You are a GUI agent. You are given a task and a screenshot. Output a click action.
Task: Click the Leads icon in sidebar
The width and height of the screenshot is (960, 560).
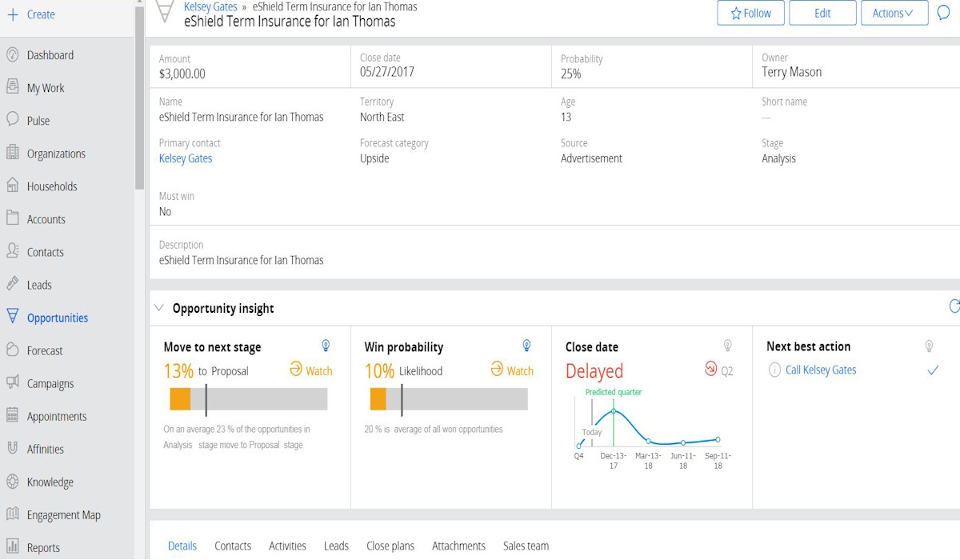coord(12,284)
